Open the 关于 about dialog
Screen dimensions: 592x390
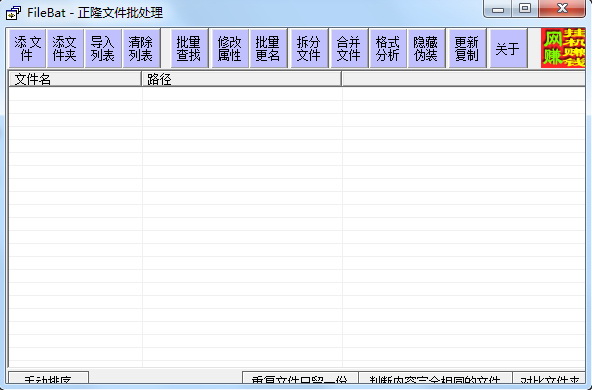(x=508, y=48)
